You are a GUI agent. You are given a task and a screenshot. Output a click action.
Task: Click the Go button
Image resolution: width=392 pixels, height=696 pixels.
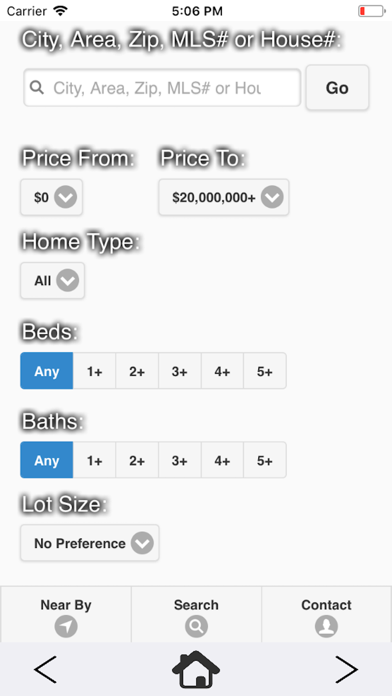pos(337,87)
